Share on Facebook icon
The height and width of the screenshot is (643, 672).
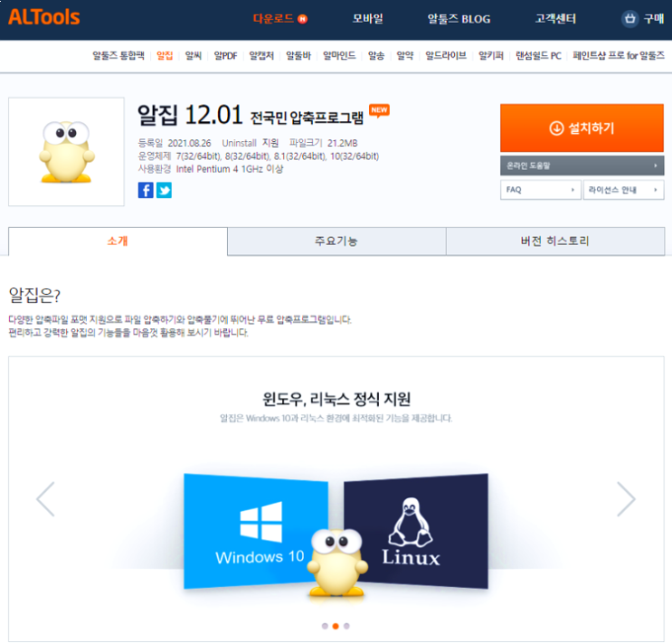[146, 190]
